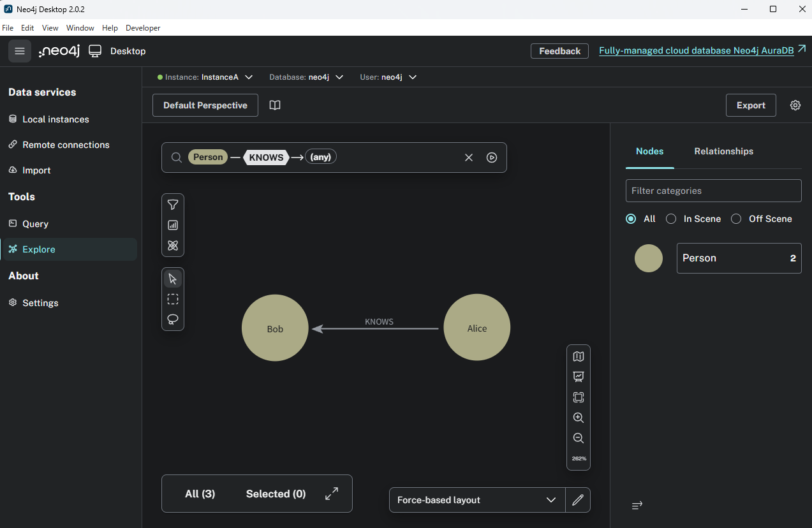Open the filter funnel tool
The image size is (812, 528).
pos(173,205)
